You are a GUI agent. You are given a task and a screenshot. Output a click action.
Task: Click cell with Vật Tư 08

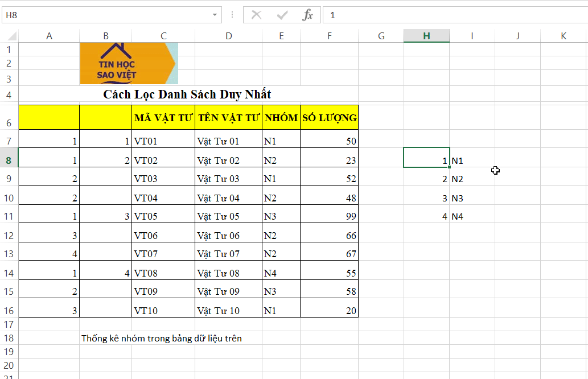[228, 273]
